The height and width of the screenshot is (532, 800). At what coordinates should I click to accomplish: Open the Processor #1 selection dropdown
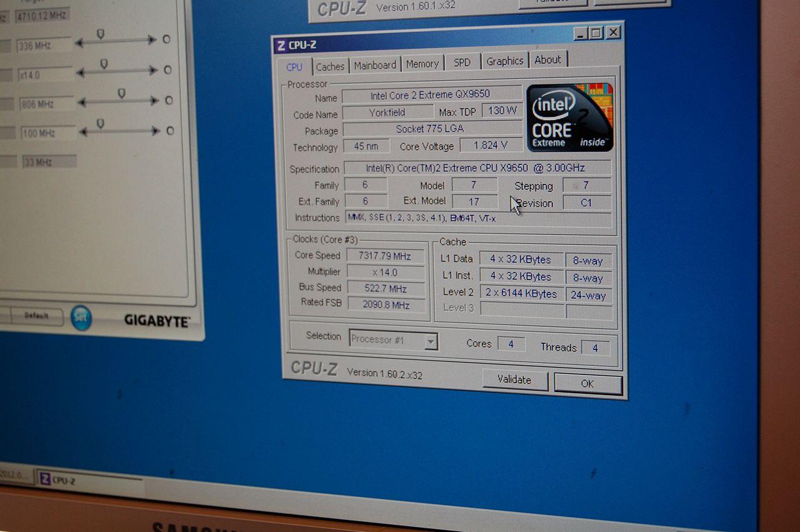pos(431,341)
